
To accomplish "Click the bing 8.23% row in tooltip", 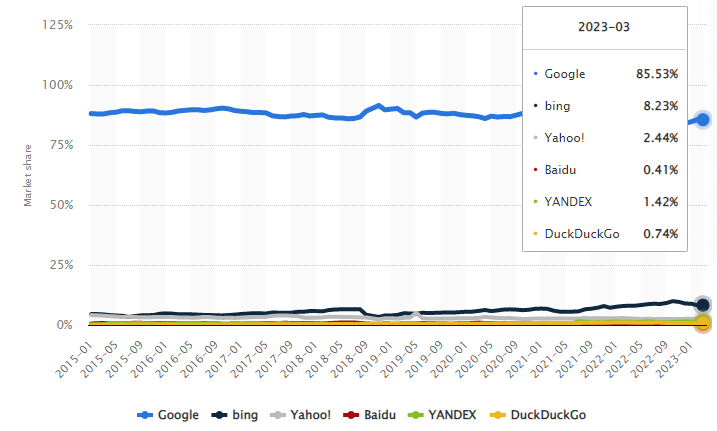I will [x=605, y=106].
